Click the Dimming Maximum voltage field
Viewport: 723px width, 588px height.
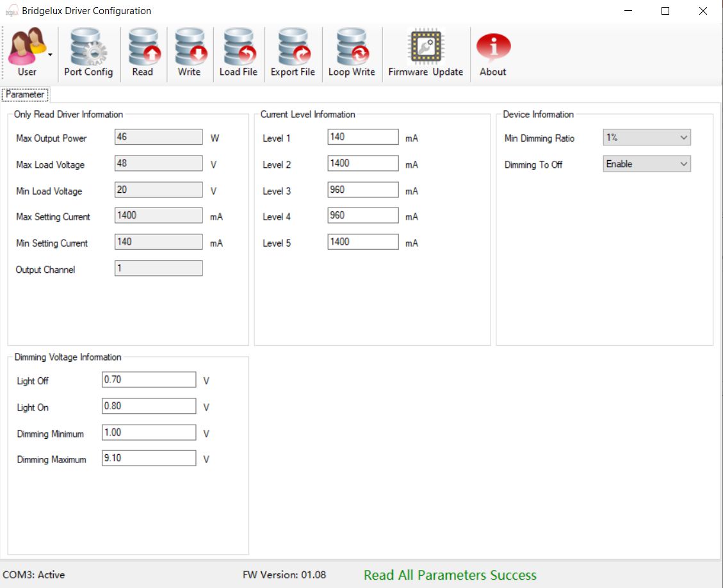pyautogui.click(x=149, y=459)
